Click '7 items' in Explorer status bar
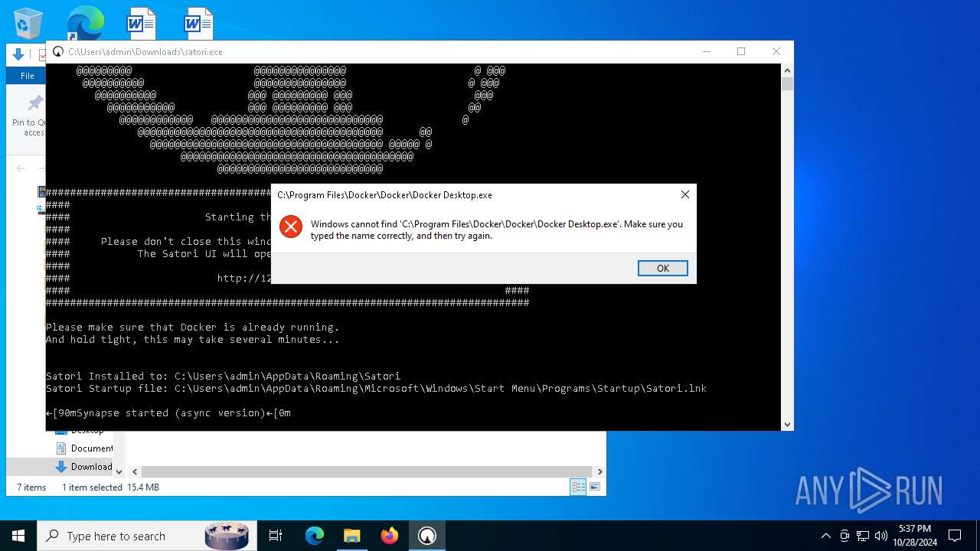The width and height of the screenshot is (980, 551). click(x=31, y=487)
